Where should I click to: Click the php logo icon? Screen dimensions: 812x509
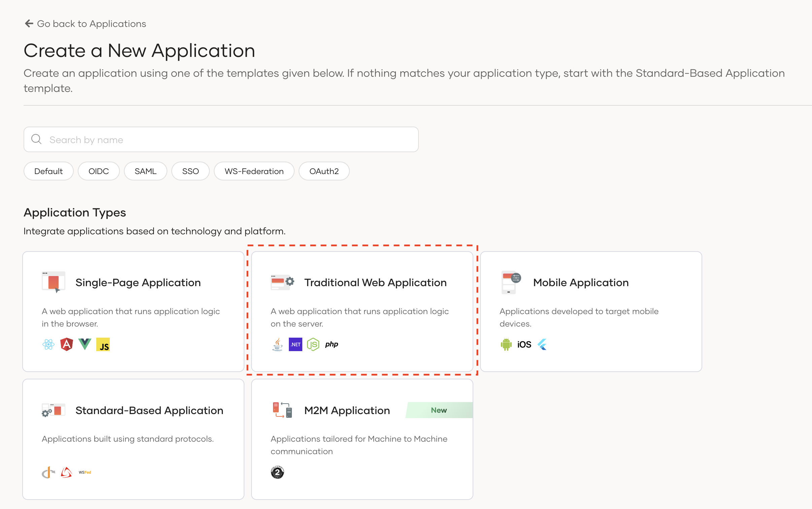point(332,344)
